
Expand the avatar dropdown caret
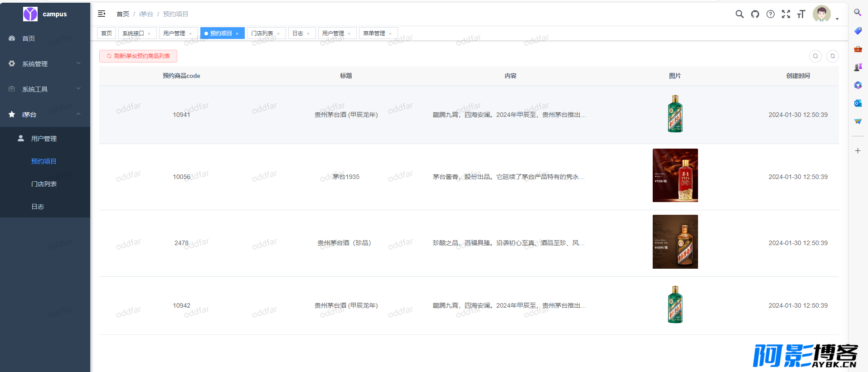click(837, 19)
